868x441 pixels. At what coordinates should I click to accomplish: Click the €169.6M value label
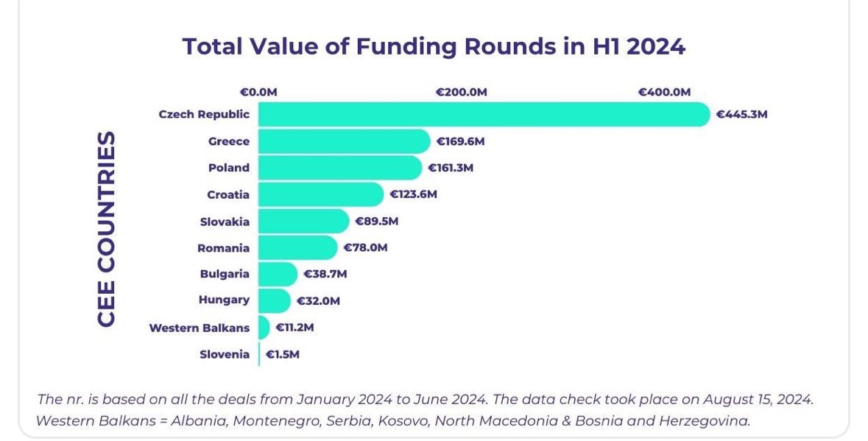pyautogui.click(x=461, y=141)
